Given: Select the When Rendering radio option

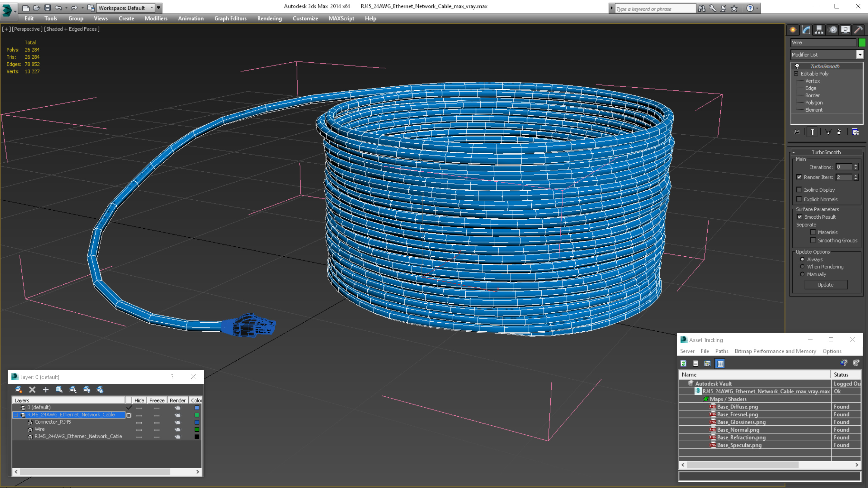Looking at the screenshot, I should (x=802, y=267).
